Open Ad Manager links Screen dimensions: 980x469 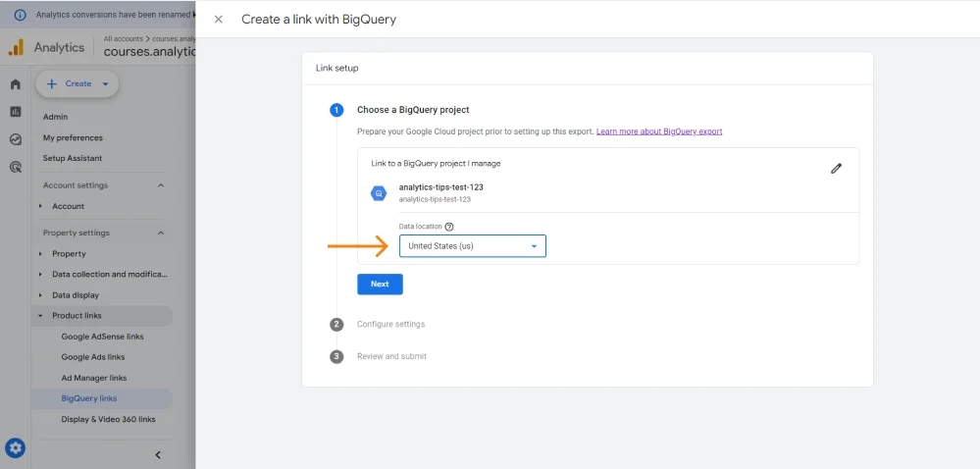coord(94,378)
